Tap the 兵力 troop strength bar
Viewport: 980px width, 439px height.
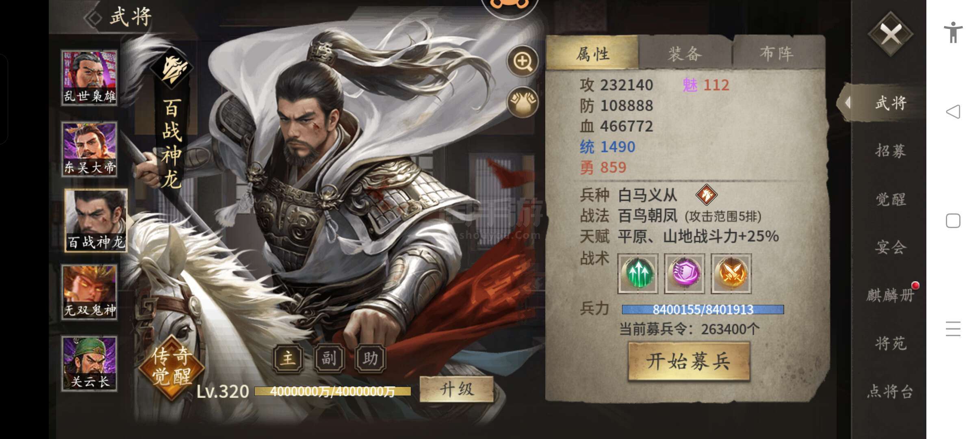pos(703,310)
